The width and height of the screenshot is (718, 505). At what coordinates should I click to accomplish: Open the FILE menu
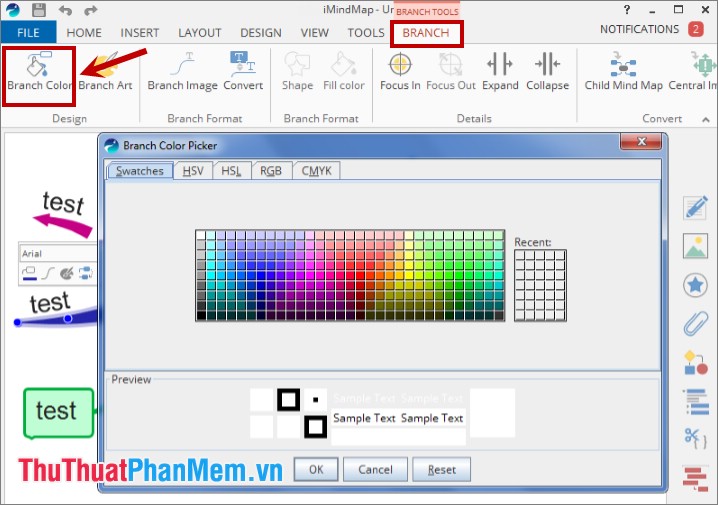[29, 33]
